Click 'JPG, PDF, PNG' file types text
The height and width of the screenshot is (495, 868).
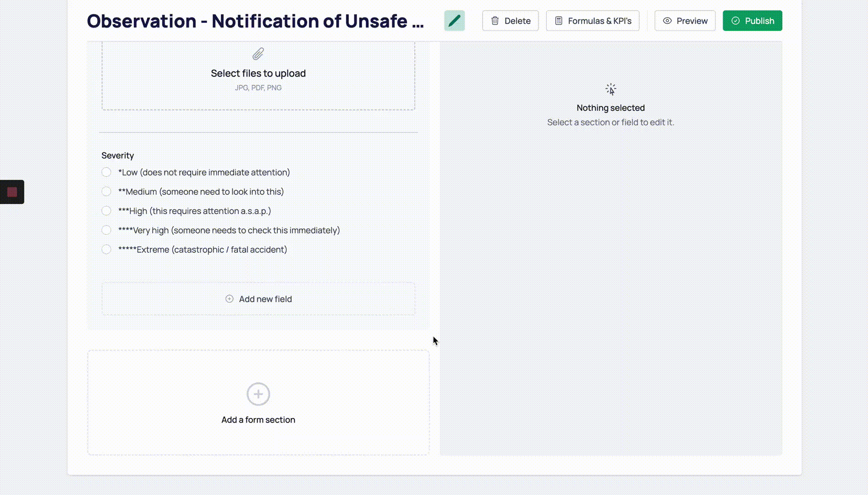coord(258,88)
